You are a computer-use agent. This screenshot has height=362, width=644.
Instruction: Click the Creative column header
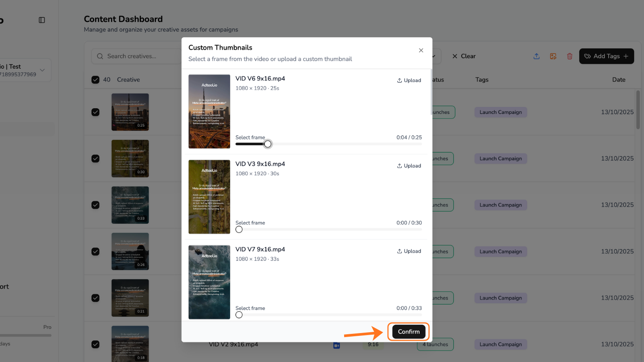128,80
